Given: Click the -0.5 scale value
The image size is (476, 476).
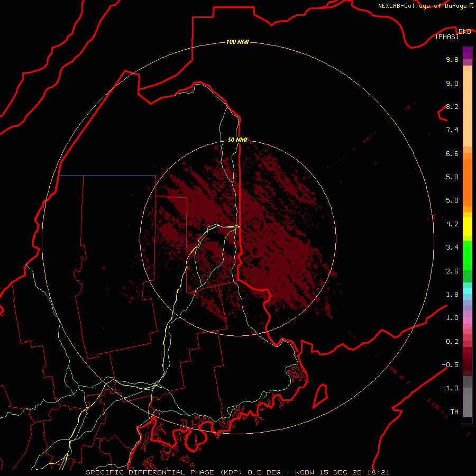Looking at the screenshot, I should 450,365.
